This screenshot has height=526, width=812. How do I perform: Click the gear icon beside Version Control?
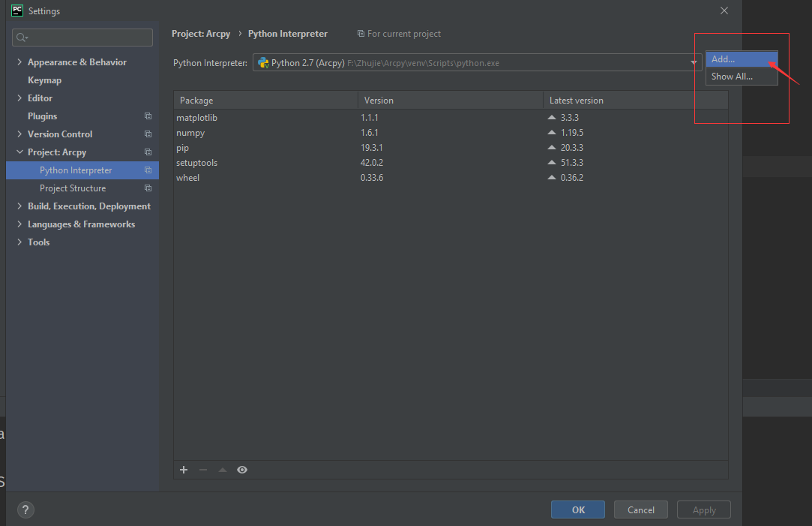pos(148,134)
